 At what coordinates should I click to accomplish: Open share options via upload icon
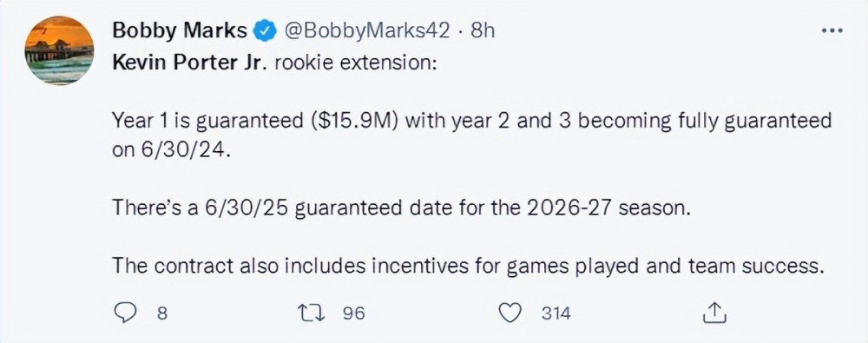pyautogui.click(x=713, y=313)
